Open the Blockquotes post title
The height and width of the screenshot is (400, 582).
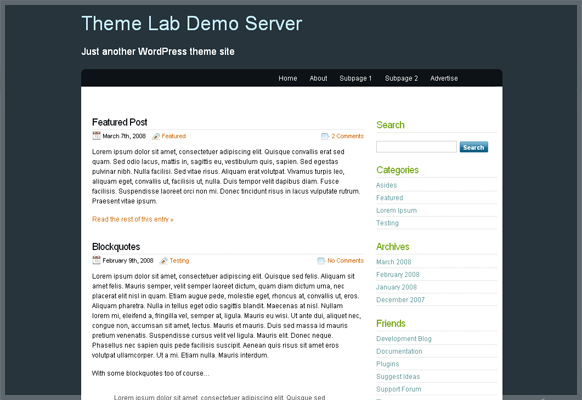116,247
